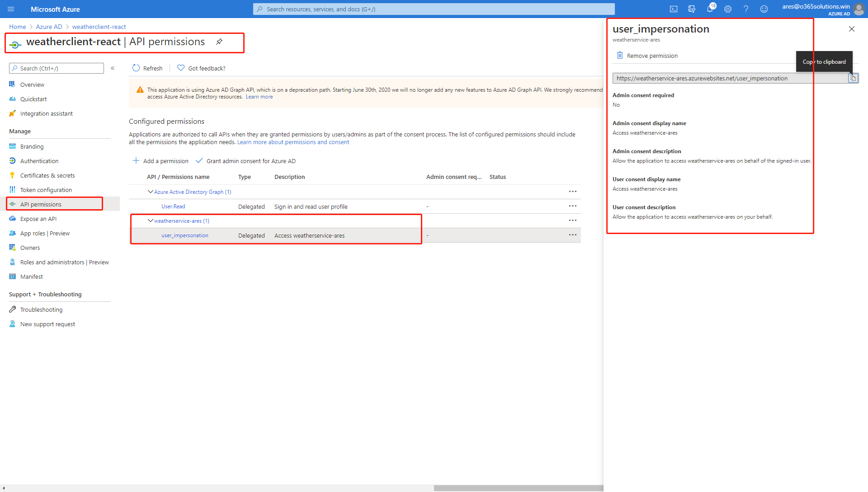Click the feedback smiley icon
Image resolution: width=868 pixels, height=492 pixels.
pyautogui.click(x=764, y=9)
